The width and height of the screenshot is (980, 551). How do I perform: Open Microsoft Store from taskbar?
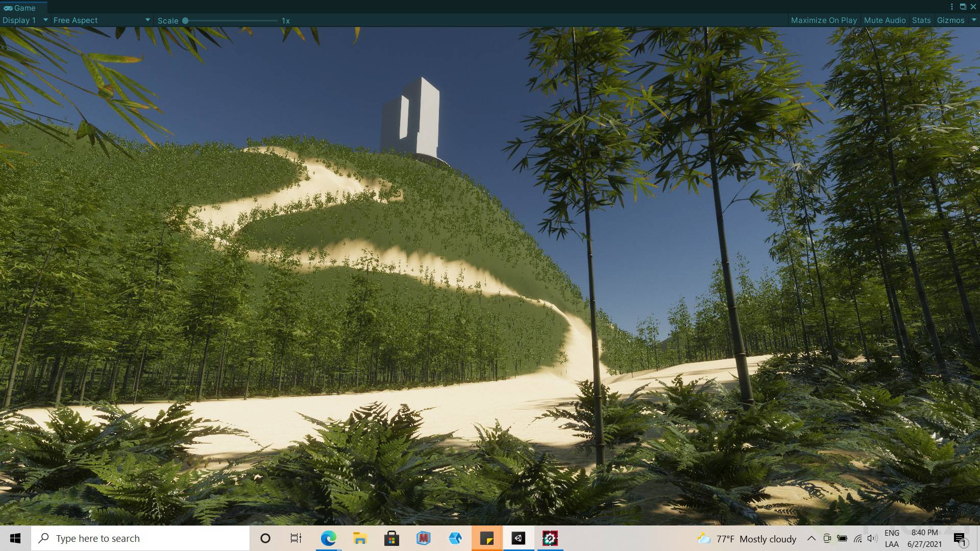coord(391,538)
